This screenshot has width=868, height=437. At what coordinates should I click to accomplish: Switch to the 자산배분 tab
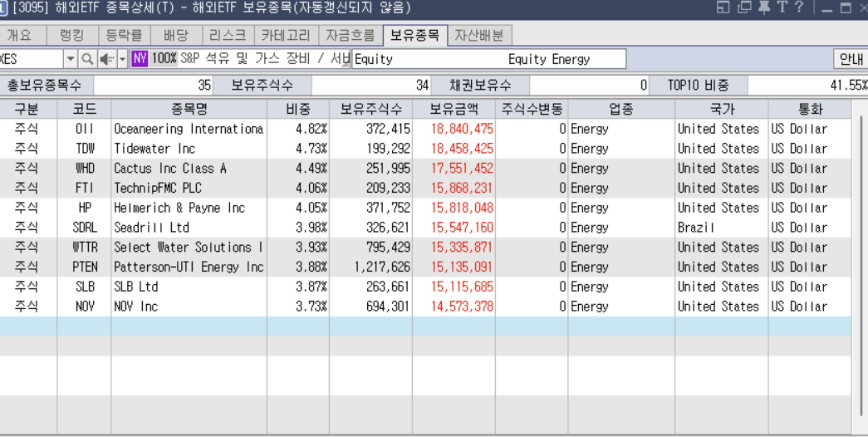pos(479,36)
